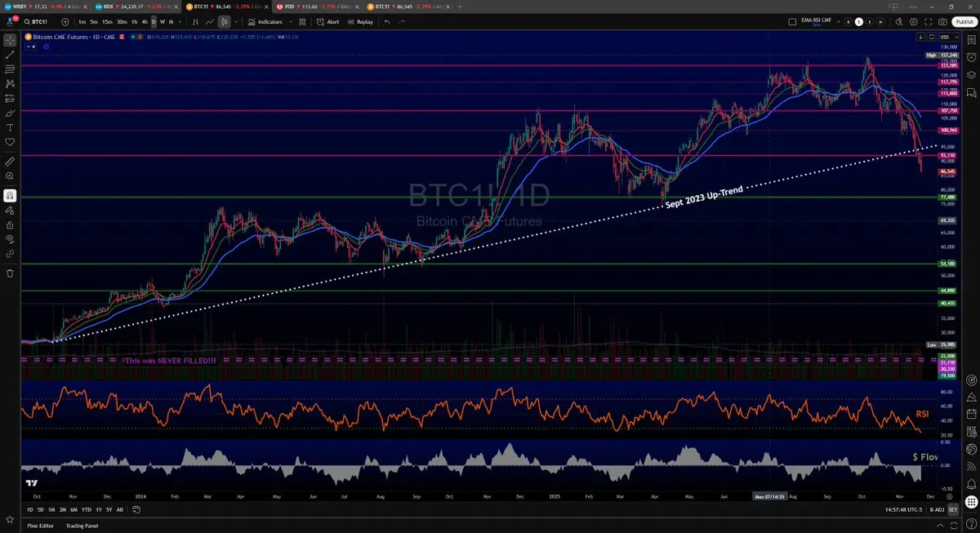Switch to the last BTC1! browser tab
Viewport: 980px width, 533px height.
[407, 6]
